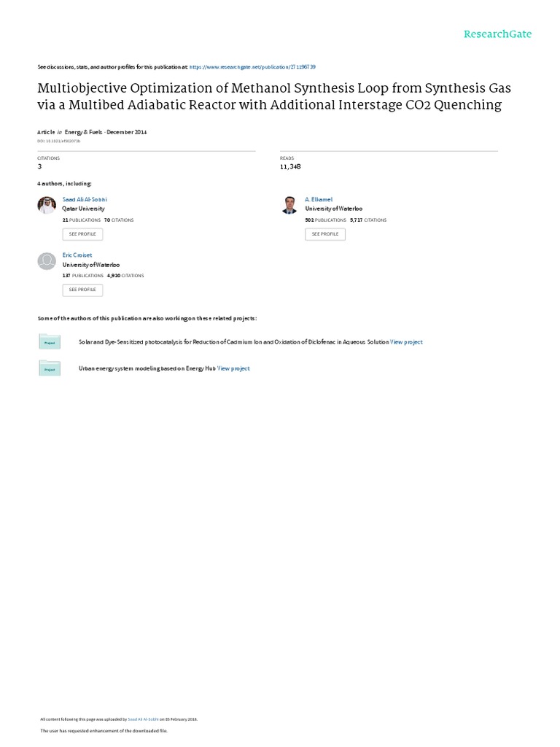Click the Qatar University affiliation
The image size is (560, 747).
pyautogui.click(x=78, y=209)
